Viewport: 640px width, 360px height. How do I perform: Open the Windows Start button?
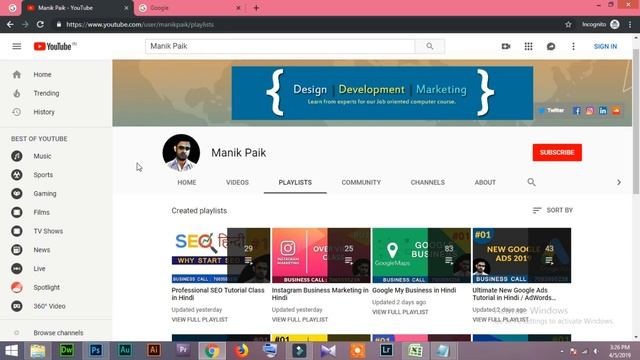coord(11,351)
